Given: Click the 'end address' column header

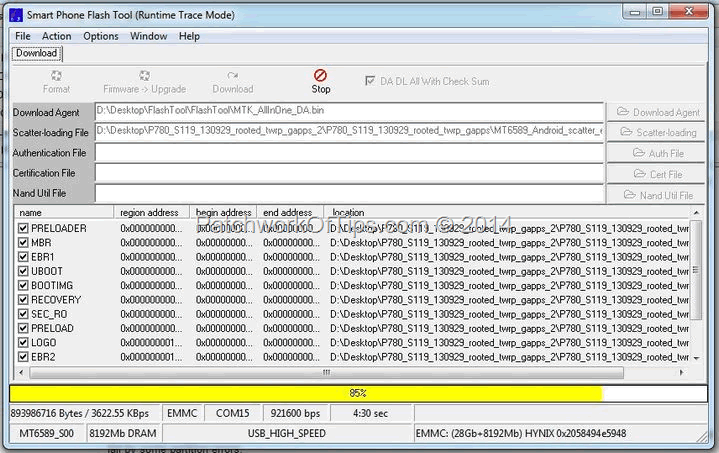Looking at the screenshot, I should click(x=290, y=212).
